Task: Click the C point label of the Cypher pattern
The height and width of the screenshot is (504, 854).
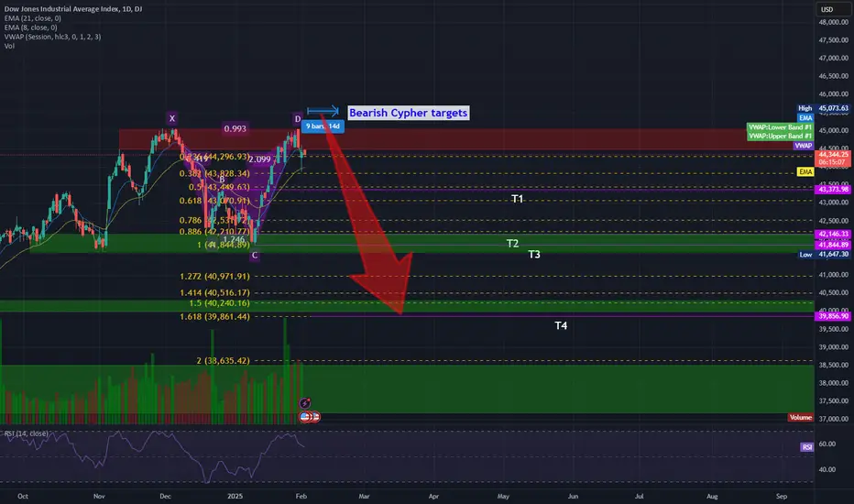Action: pos(255,255)
